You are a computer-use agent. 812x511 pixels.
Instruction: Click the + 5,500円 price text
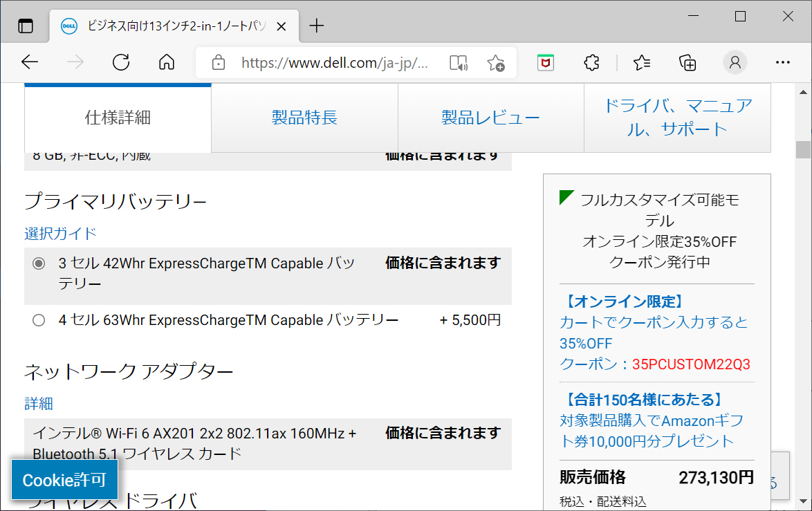[x=470, y=320]
